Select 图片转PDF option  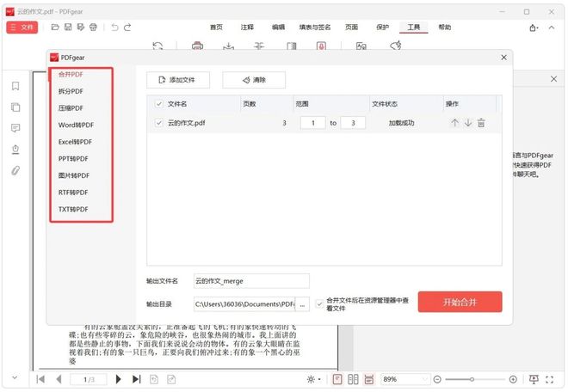[x=74, y=175]
